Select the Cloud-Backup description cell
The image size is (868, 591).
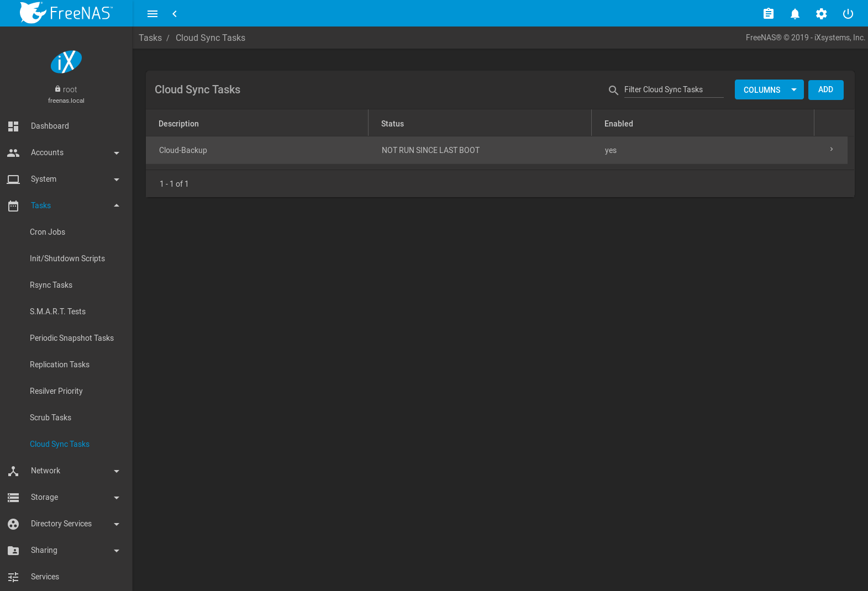183,150
